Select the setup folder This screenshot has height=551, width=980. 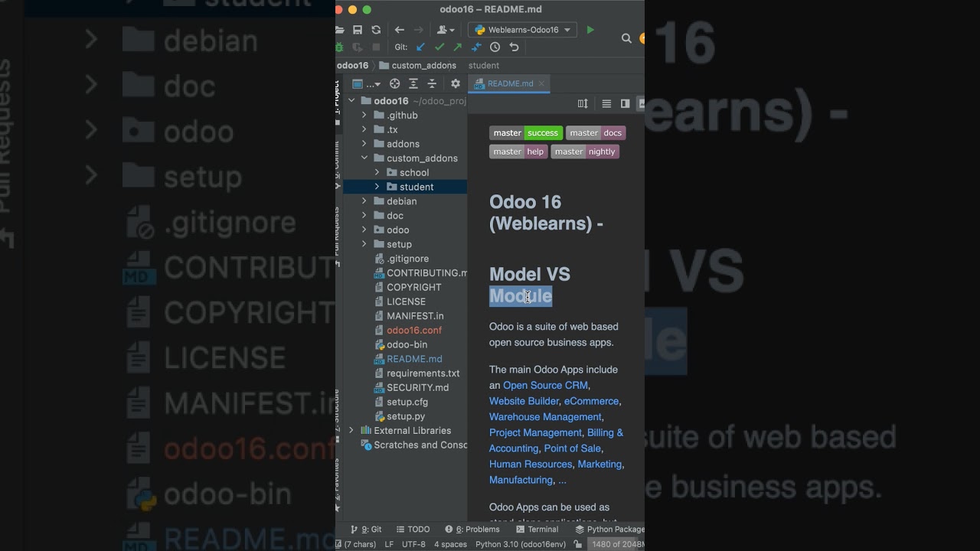click(x=399, y=244)
